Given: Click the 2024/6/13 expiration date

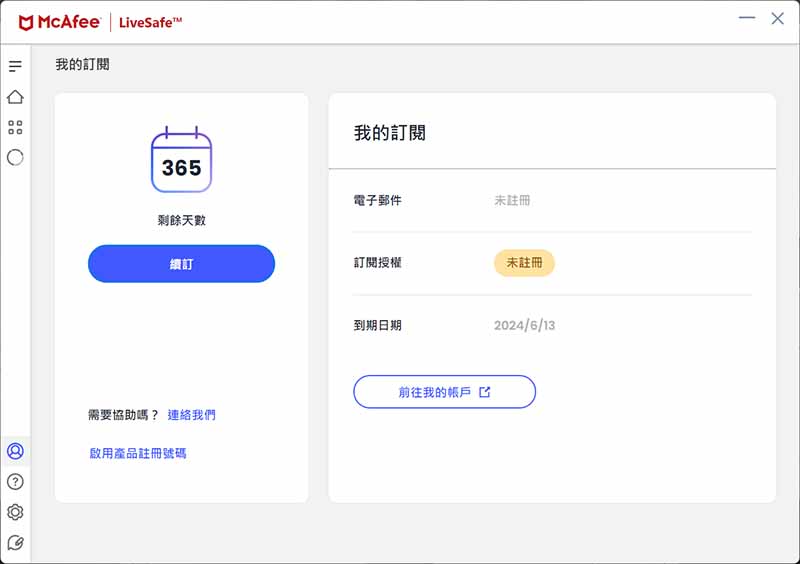Looking at the screenshot, I should (x=524, y=325).
